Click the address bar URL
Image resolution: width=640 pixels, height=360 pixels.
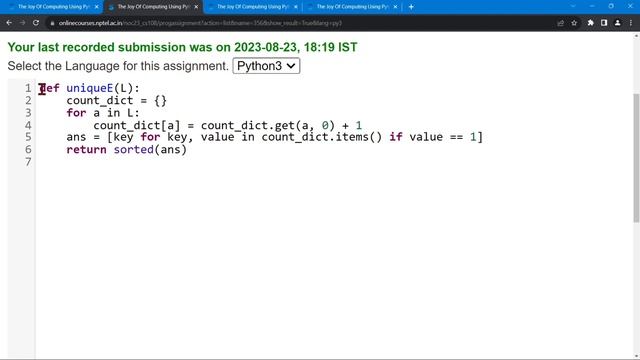coord(200,23)
